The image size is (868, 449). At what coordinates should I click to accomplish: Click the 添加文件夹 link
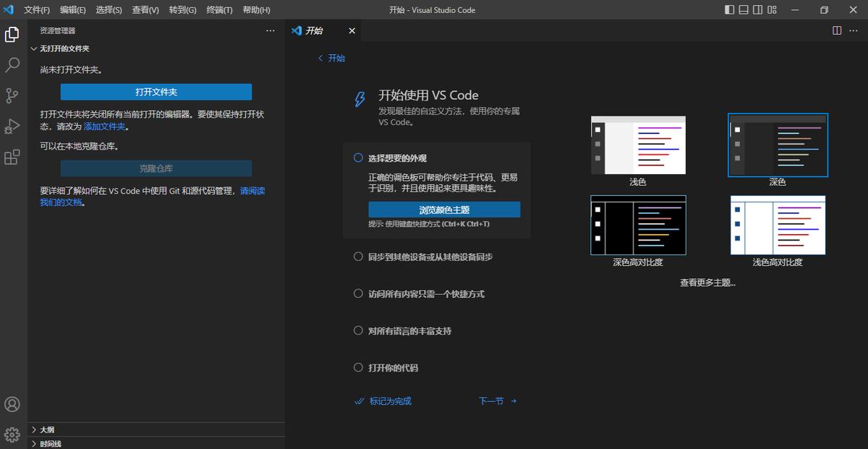[105, 126]
